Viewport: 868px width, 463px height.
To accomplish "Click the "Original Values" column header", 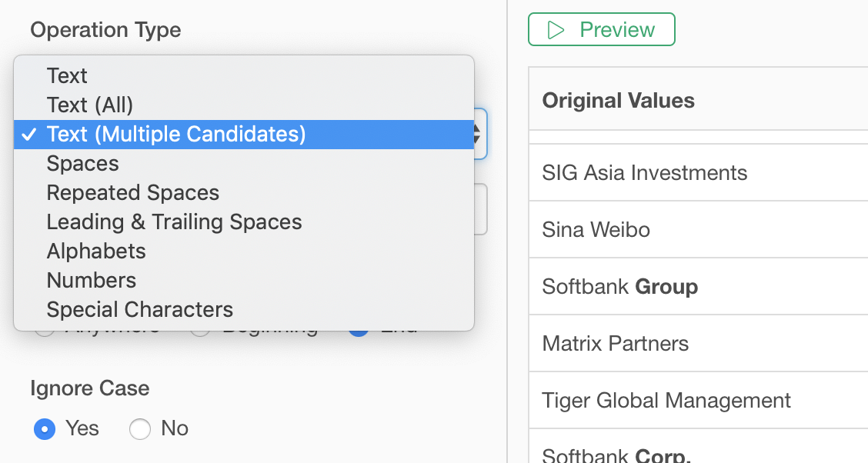I will 618,100.
